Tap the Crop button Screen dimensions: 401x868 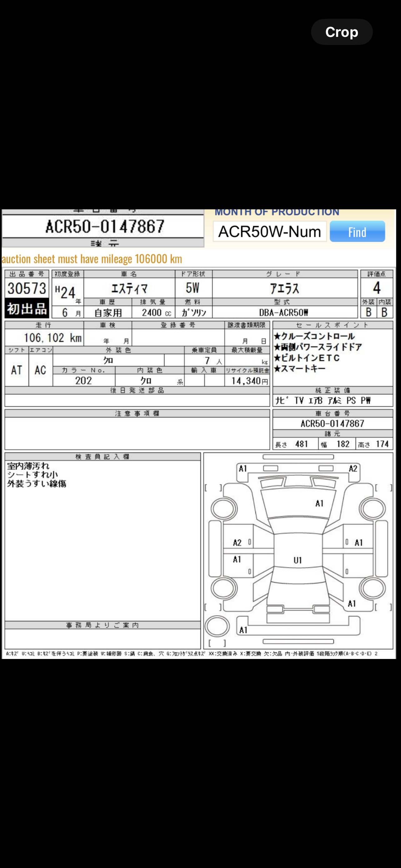tap(341, 32)
